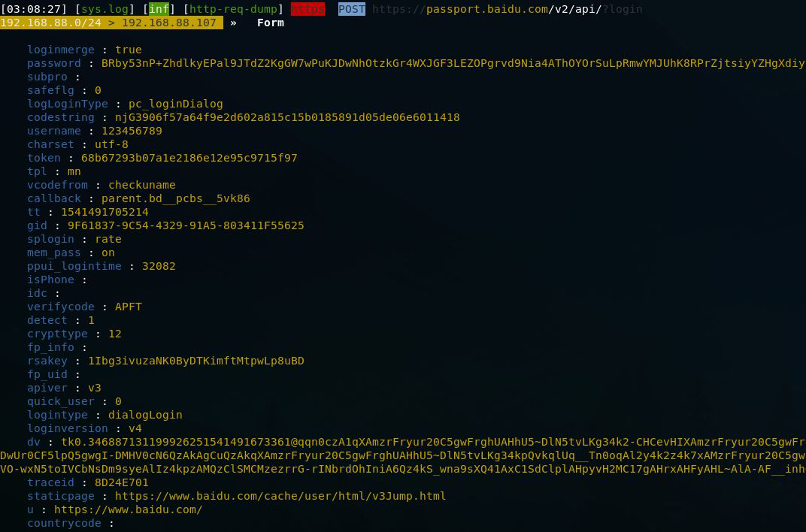
Task: Click the callback value parent.bd__pcbs__5vk86
Action: 175,198
